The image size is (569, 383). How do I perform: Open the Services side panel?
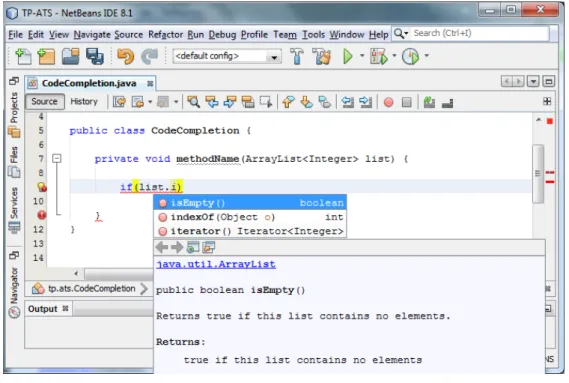pyautogui.click(x=14, y=210)
